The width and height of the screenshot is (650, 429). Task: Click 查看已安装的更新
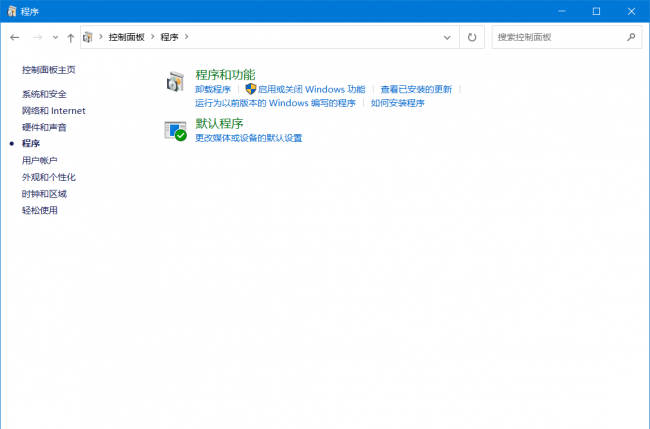(x=416, y=89)
